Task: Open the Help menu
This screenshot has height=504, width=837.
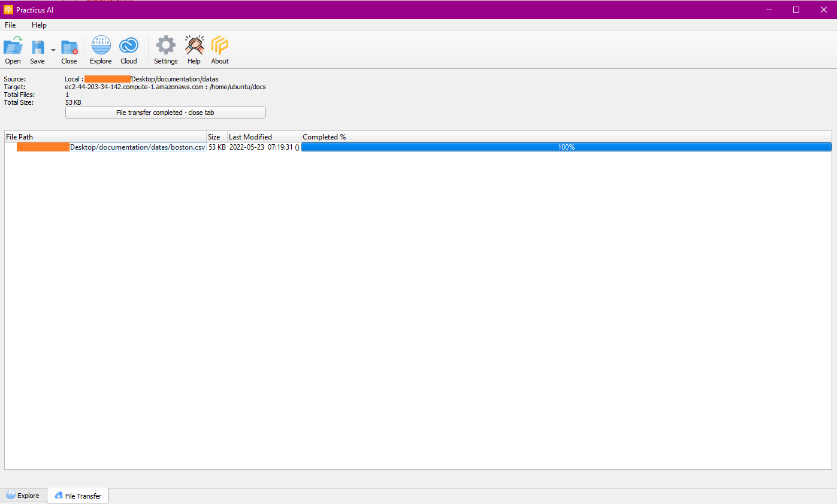Action: click(x=39, y=25)
